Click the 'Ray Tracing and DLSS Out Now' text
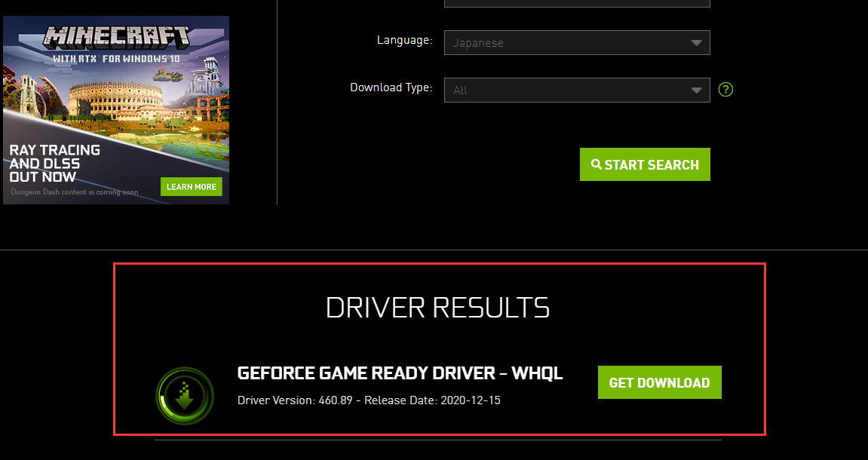 54,164
